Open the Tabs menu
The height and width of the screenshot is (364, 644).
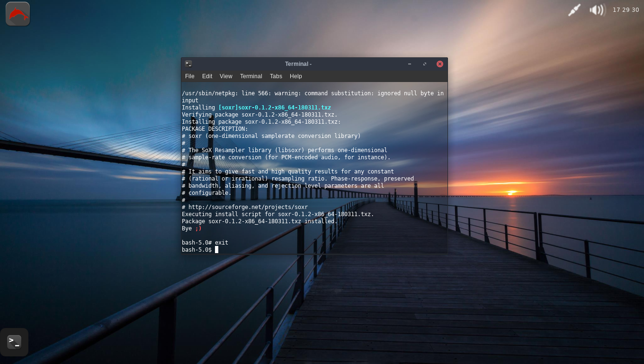point(276,76)
